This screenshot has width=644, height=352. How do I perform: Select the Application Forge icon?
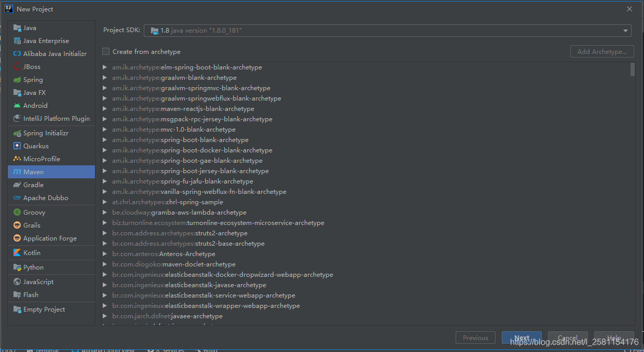pyautogui.click(x=17, y=238)
